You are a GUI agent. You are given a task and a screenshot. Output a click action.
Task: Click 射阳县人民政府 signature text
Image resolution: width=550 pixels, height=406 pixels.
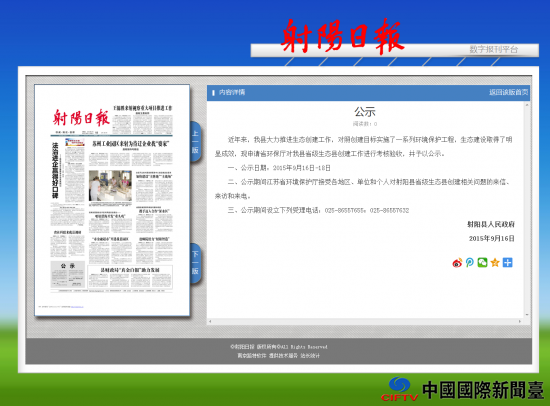click(491, 224)
